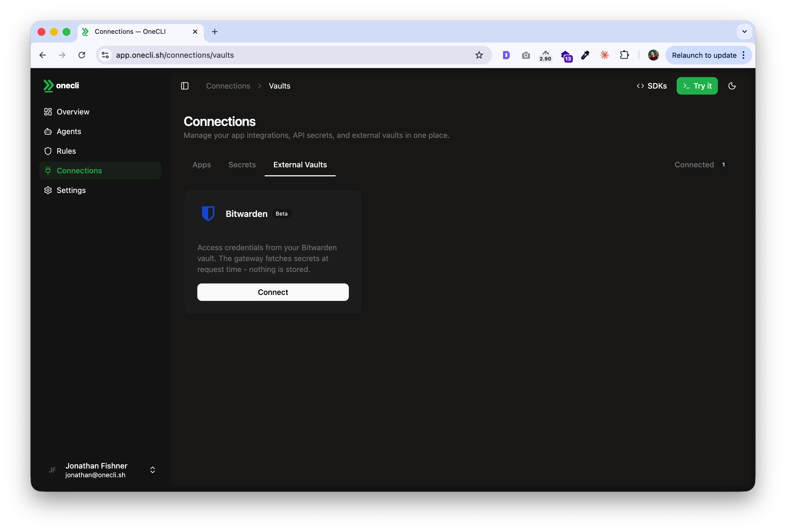Viewport: 786px width, 532px height.
Task: Click the green Try it button
Action: tap(697, 86)
